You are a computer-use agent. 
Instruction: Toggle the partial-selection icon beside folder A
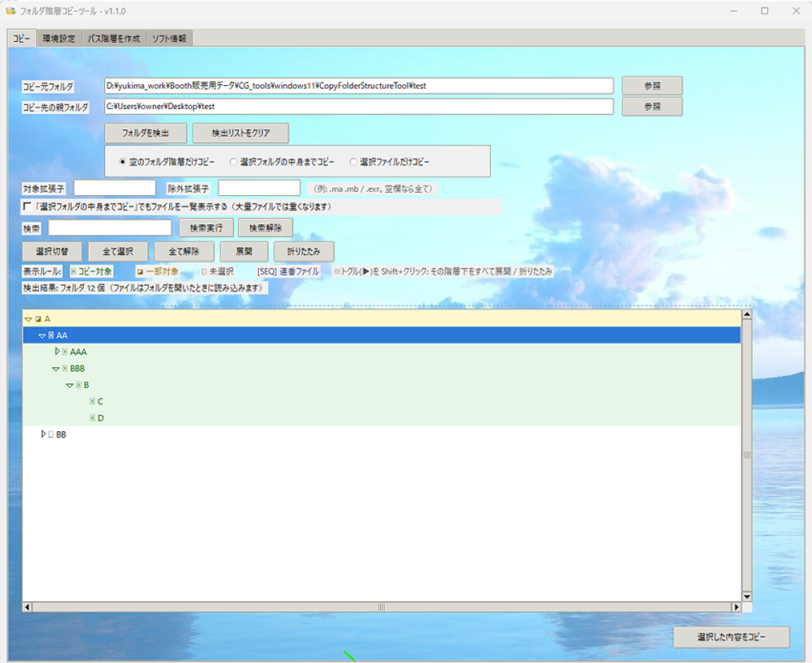click(x=38, y=319)
